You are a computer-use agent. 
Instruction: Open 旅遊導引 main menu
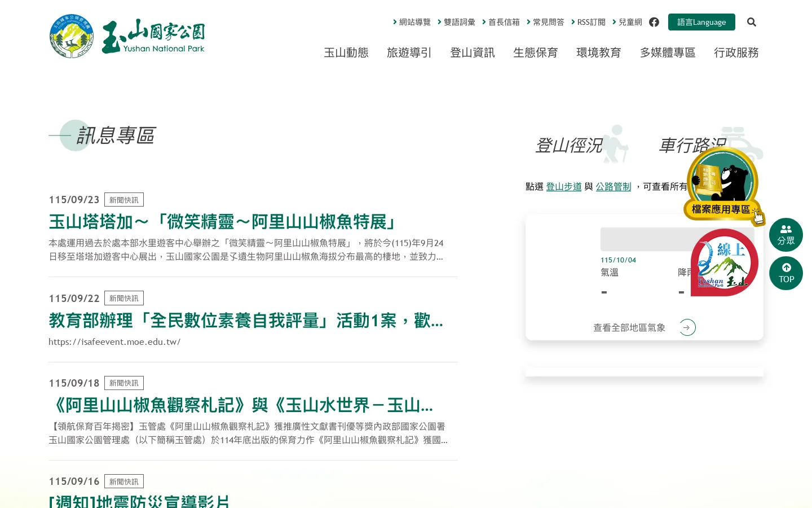pos(409,52)
